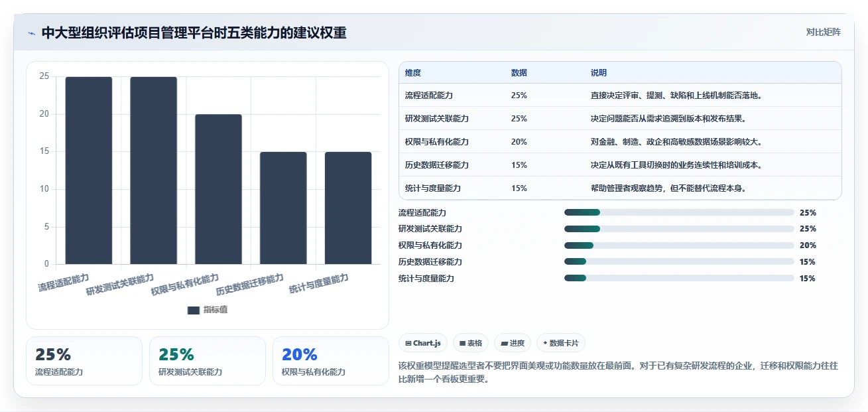
Task: Click the 25 y-axis tick label
Action: click(x=44, y=76)
